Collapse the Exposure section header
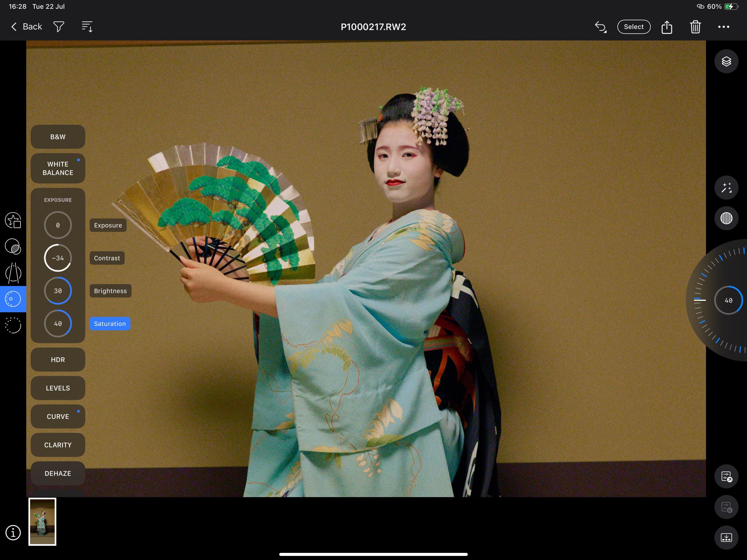The width and height of the screenshot is (747, 560). click(58, 200)
